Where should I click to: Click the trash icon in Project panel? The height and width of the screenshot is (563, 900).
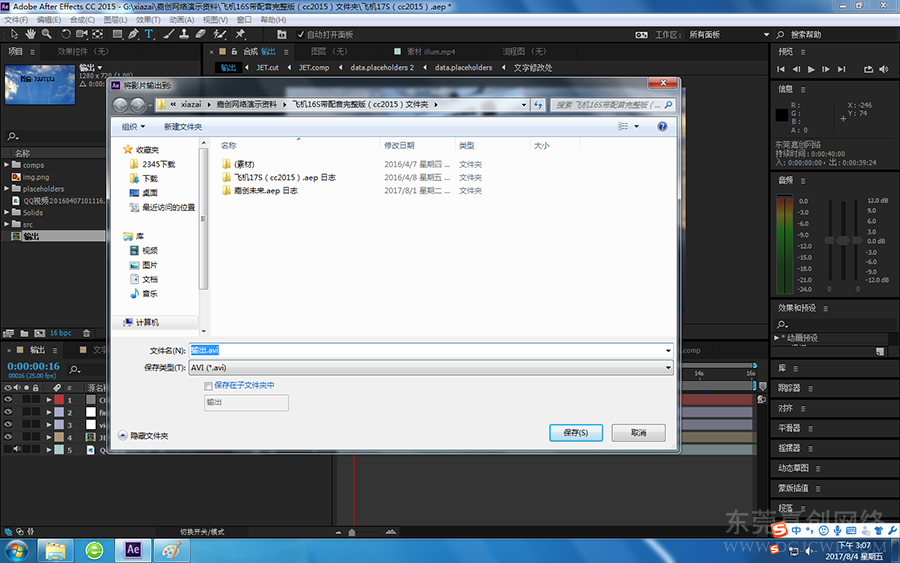(86, 333)
